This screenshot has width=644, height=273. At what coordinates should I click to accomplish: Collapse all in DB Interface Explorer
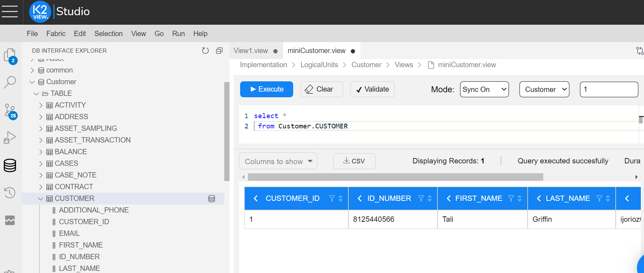tap(219, 51)
